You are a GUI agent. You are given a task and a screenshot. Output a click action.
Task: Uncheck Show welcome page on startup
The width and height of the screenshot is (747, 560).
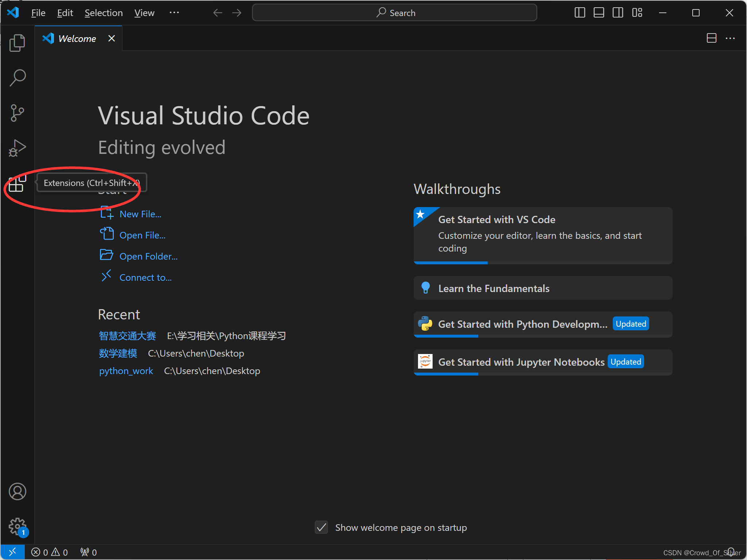[x=321, y=527]
